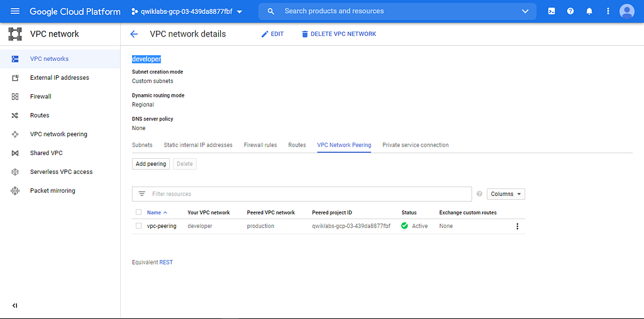Switch to the Routes tab
Viewport: 644px width, 319px height.
(x=297, y=145)
